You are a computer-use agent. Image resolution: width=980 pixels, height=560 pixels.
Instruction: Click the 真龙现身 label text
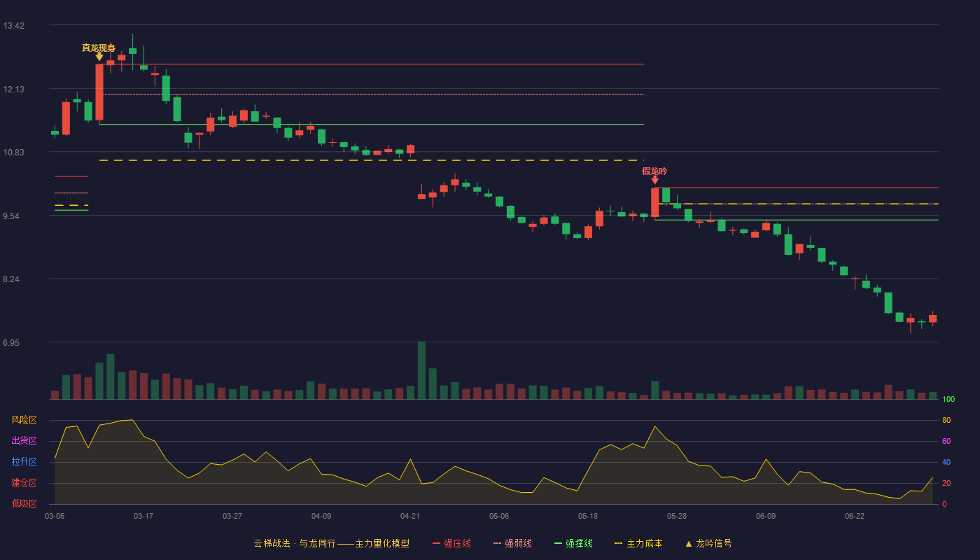(x=99, y=48)
